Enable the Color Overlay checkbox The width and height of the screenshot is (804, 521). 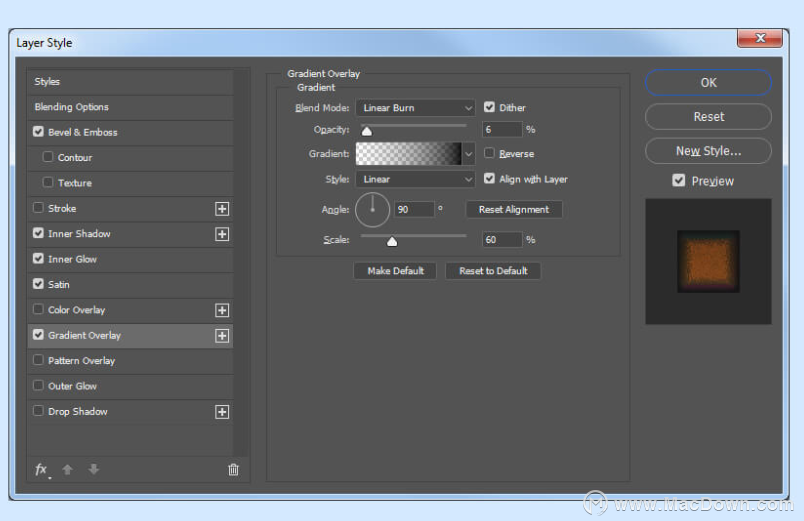[38, 309]
